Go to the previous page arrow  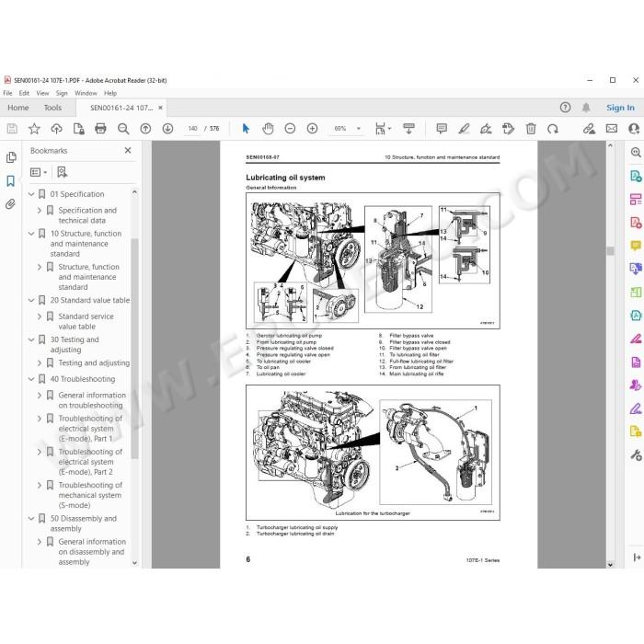[145, 129]
